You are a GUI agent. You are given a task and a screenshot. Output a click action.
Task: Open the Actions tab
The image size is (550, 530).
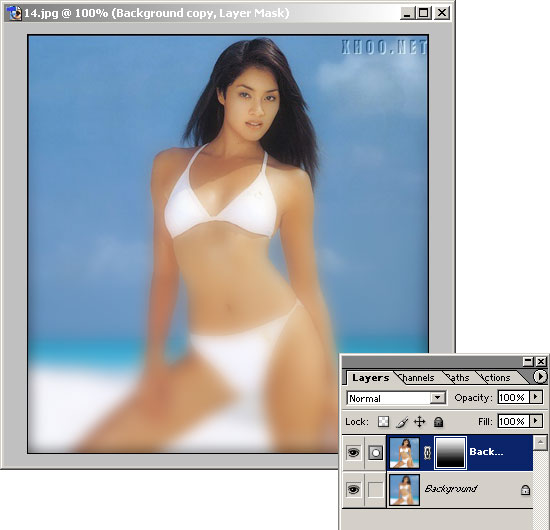click(x=495, y=378)
